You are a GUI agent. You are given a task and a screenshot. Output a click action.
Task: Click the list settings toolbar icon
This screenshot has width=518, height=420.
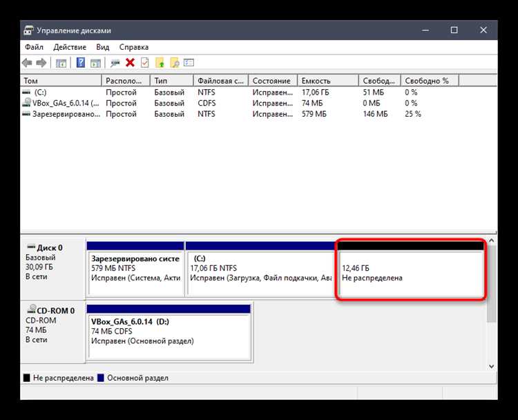(x=189, y=62)
